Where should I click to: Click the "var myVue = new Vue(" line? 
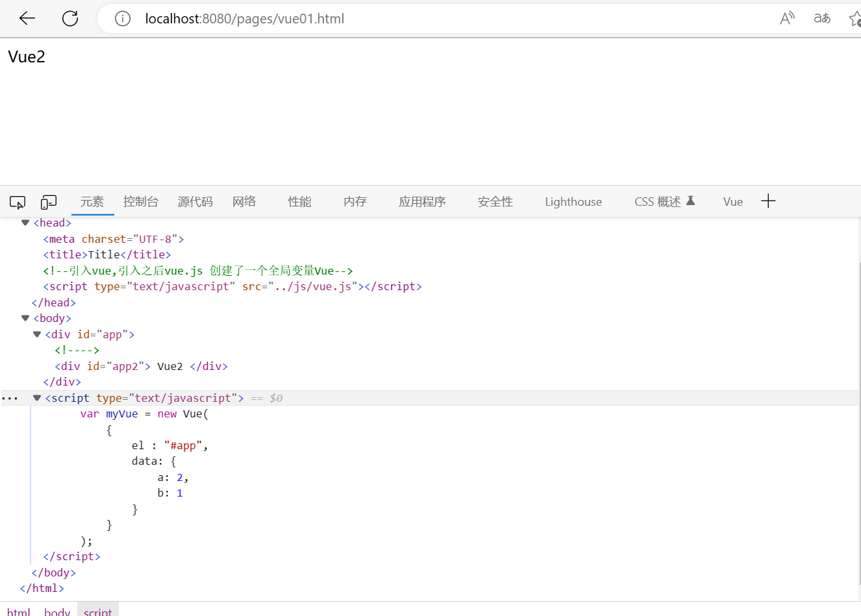[x=144, y=413]
